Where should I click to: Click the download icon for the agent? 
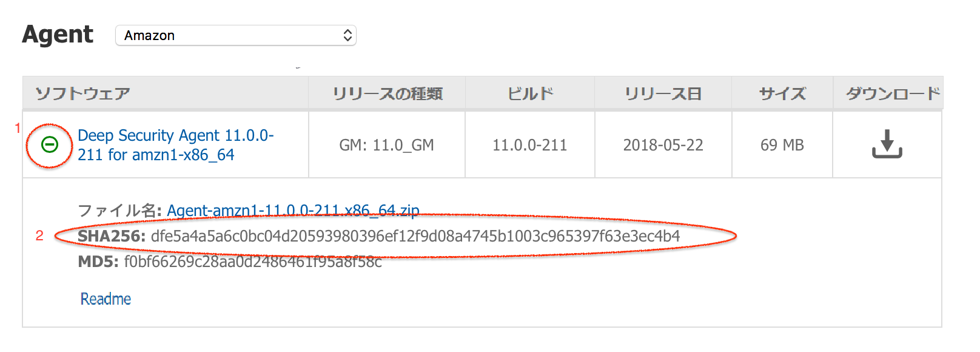pyautogui.click(x=887, y=144)
